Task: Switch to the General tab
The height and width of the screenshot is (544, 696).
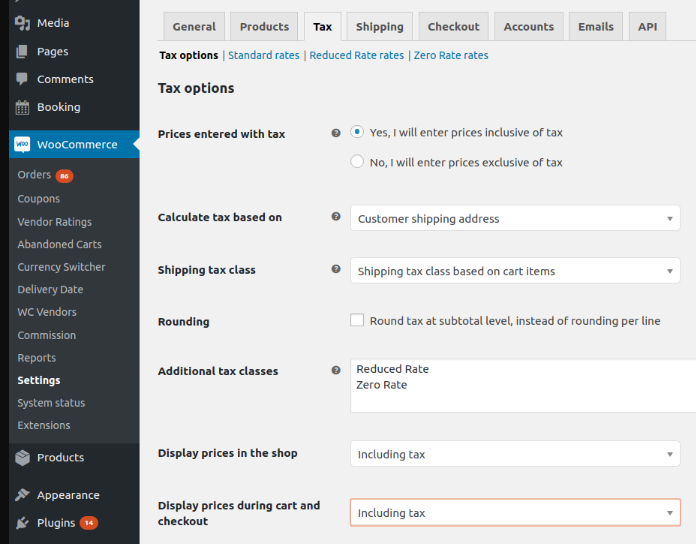Action: [x=194, y=27]
